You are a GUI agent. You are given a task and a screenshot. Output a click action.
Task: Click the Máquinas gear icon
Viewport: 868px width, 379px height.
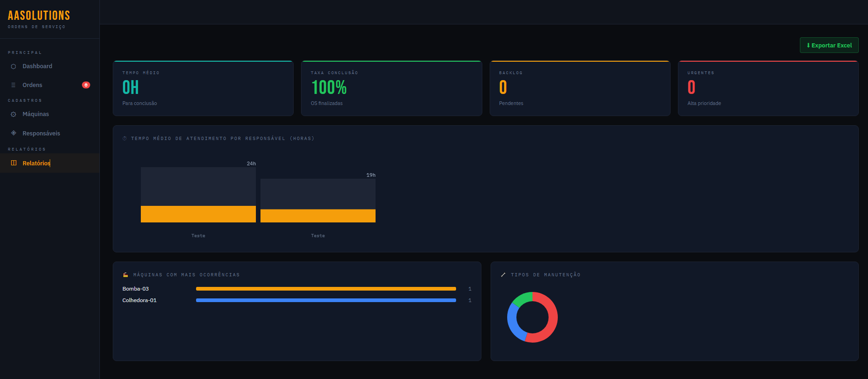click(13, 114)
